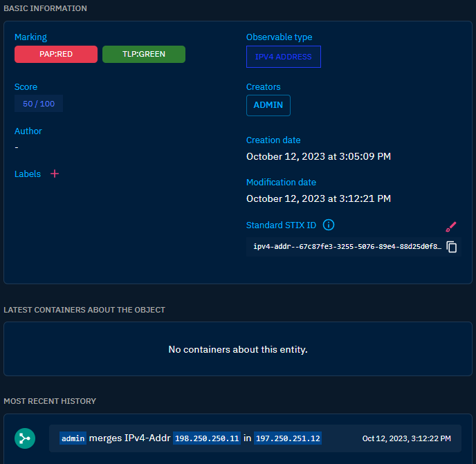Image resolution: width=476 pixels, height=464 pixels.
Task: Click the Labels field heading
Action: click(x=28, y=174)
